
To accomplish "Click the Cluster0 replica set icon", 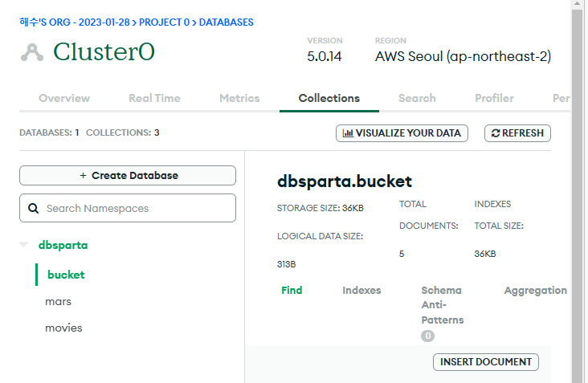I will tap(32, 52).
